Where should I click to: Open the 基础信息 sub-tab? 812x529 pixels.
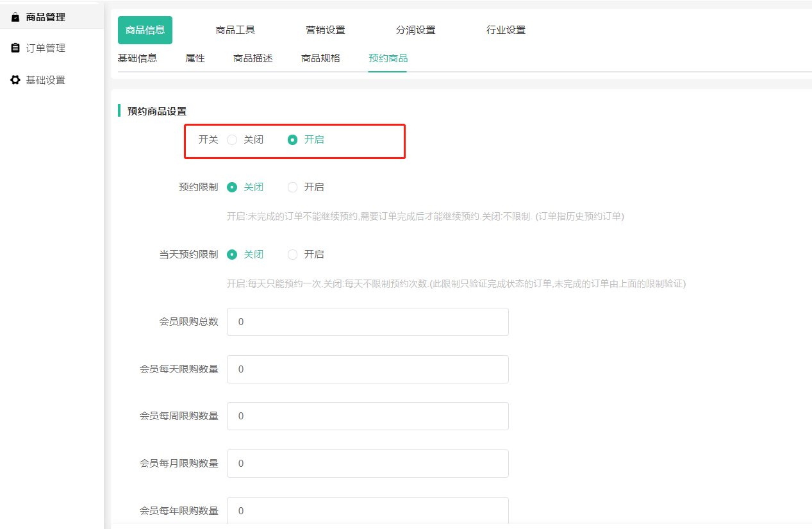pyautogui.click(x=137, y=58)
